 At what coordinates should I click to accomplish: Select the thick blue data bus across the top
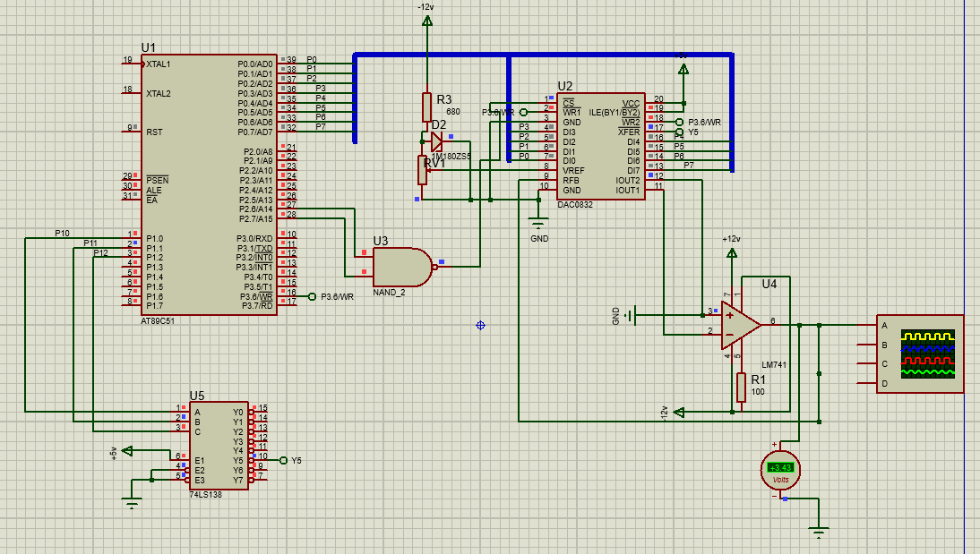[543, 55]
